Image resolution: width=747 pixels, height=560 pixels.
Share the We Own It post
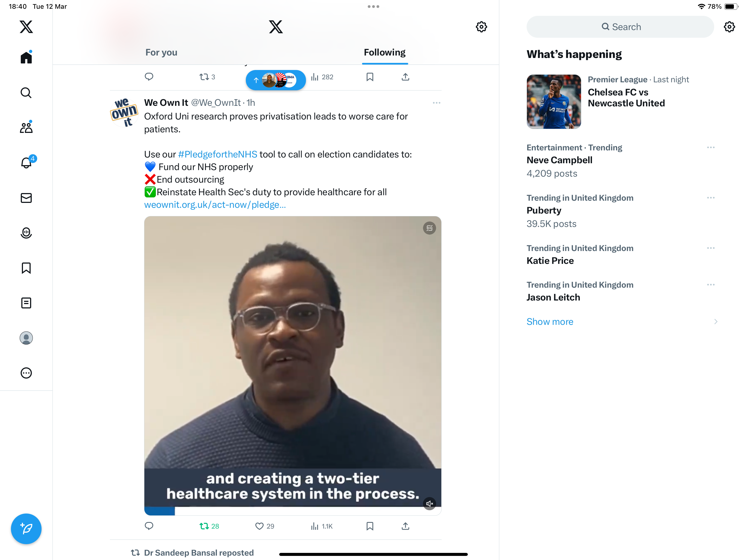(405, 526)
